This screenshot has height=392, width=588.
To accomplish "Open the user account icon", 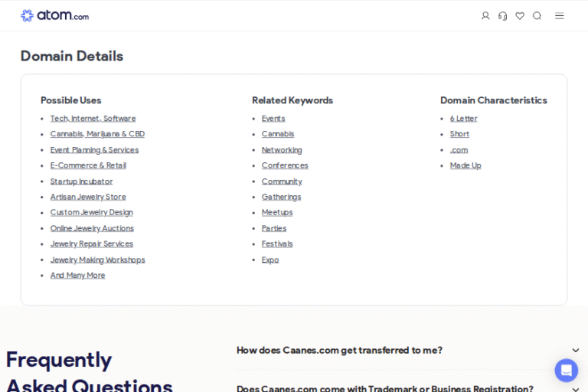I will (x=485, y=16).
